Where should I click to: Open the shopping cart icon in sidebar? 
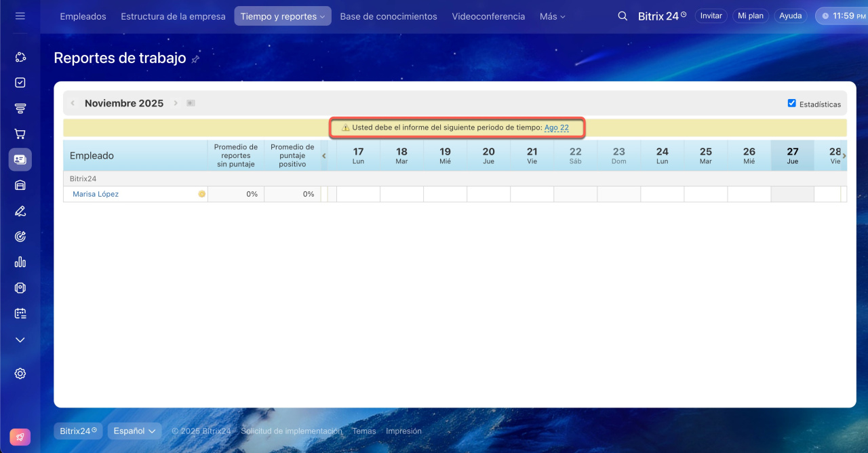tap(20, 134)
